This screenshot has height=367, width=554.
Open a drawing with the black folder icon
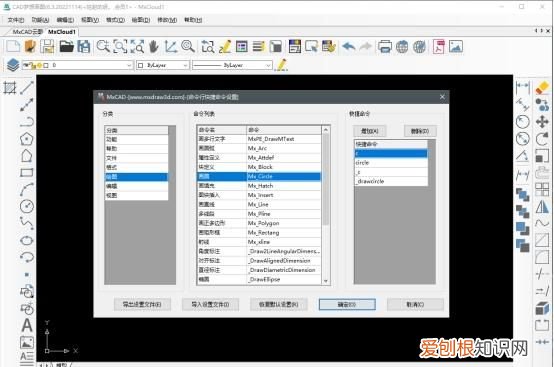66,46
